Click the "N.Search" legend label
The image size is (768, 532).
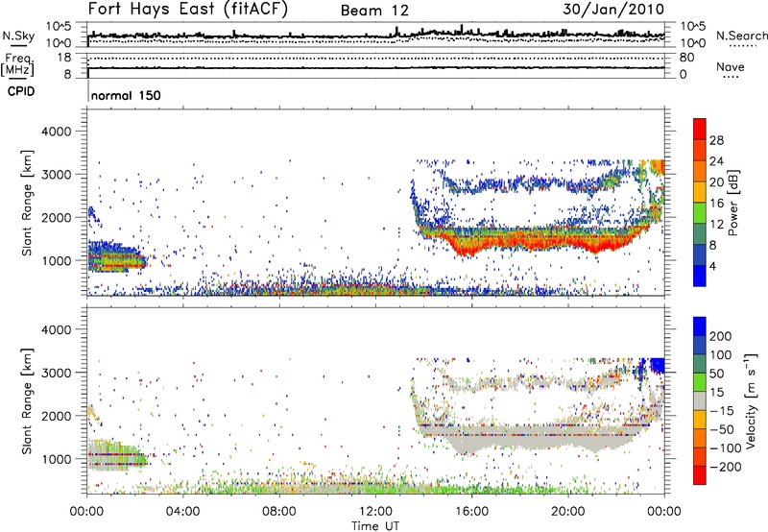pyautogui.click(x=741, y=36)
